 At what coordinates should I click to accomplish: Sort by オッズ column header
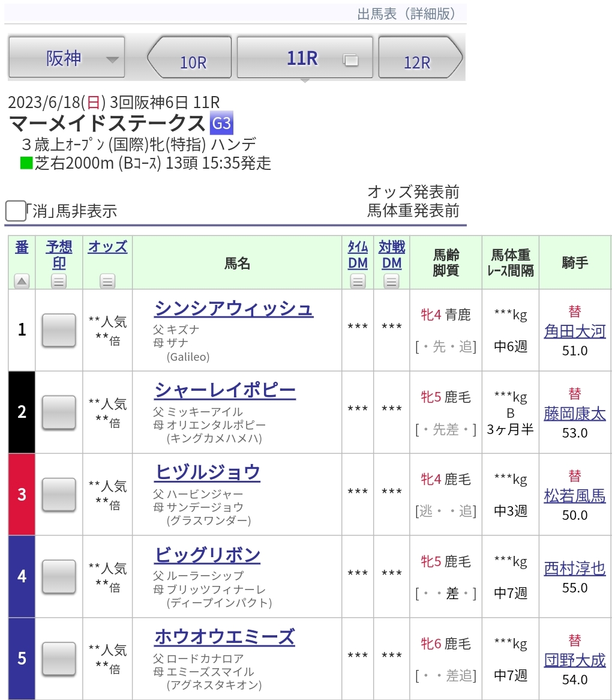click(x=107, y=247)
